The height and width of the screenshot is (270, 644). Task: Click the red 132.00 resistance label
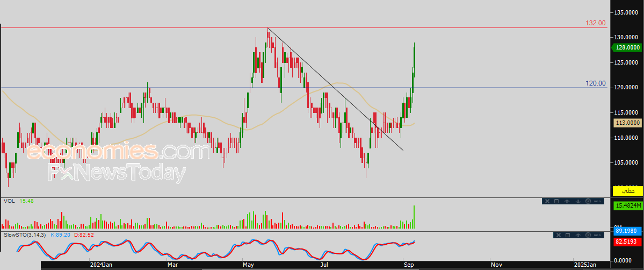pyautogui.click(x=596, y=23)
